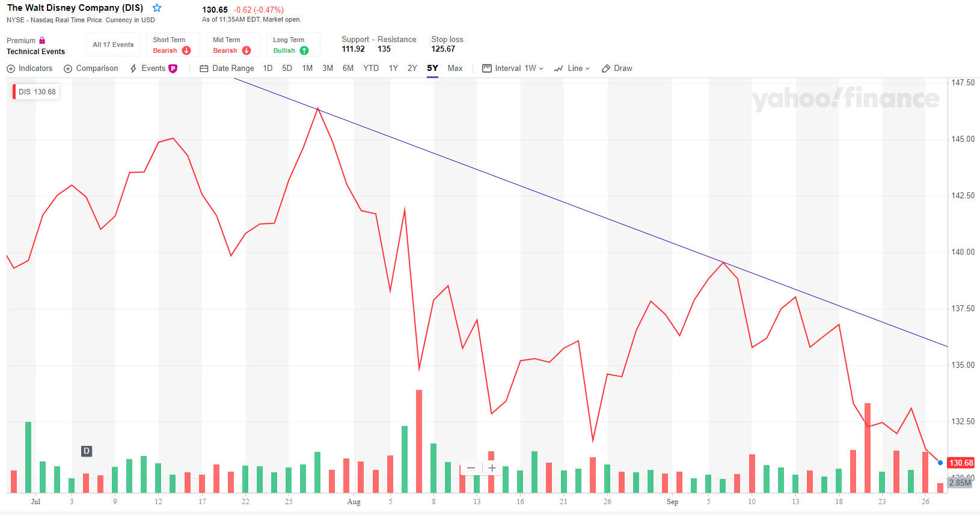
Task: Select the 3M range
Action: coord(328,69)
